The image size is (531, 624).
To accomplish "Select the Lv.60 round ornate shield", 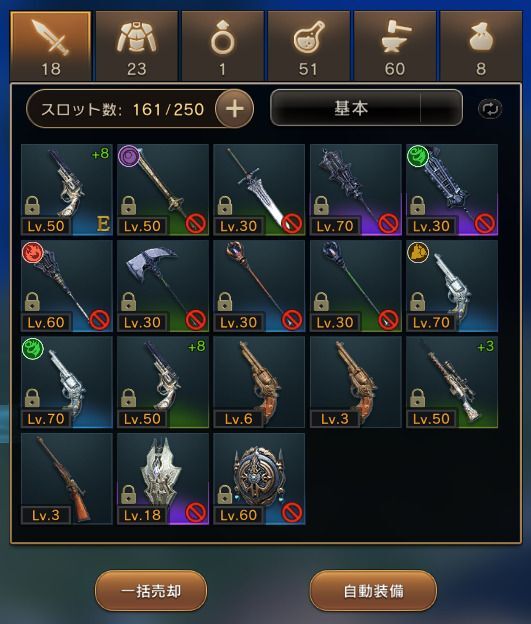I will 259,479.
